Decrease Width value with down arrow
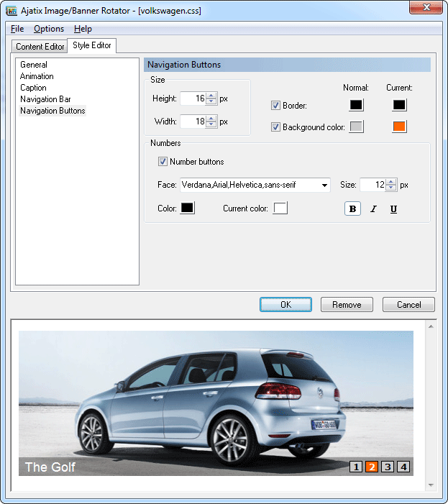Image resolution: width=448 pixels, height=504 pixels. point(211,124)
